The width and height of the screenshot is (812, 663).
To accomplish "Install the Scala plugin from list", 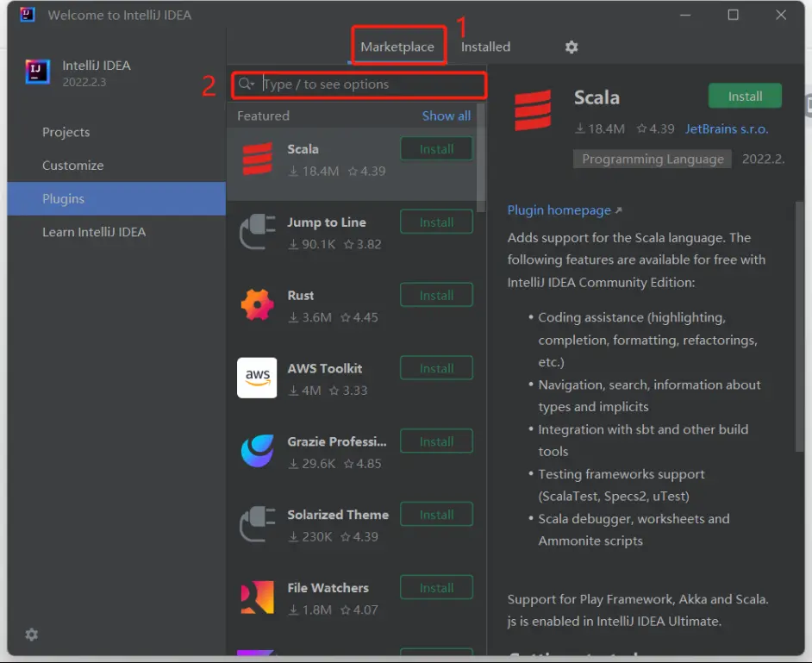I will [x=436, y=148].
